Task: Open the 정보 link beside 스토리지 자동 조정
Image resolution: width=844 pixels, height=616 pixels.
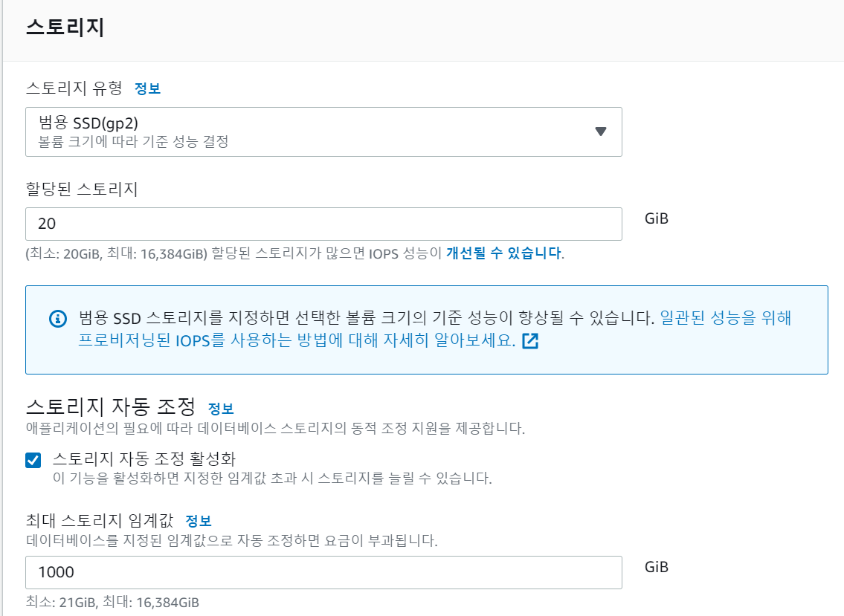Action: point(221,408)
